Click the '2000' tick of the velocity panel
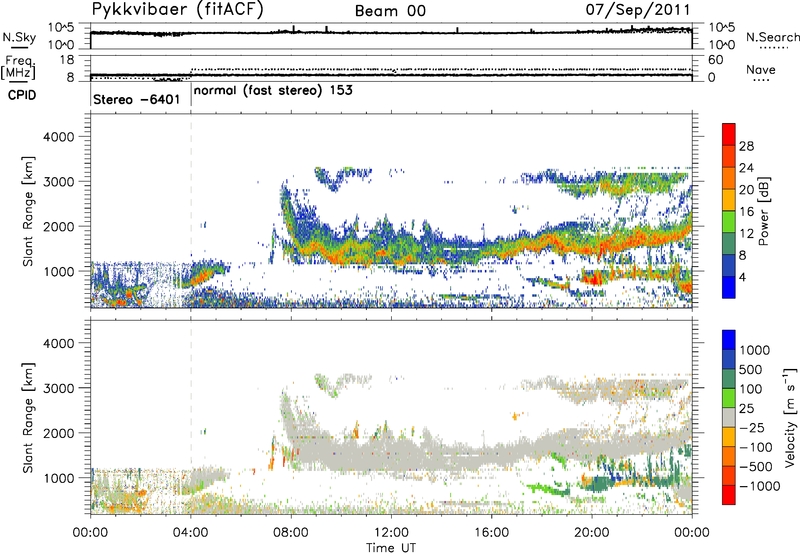 (x=59, y=433)
